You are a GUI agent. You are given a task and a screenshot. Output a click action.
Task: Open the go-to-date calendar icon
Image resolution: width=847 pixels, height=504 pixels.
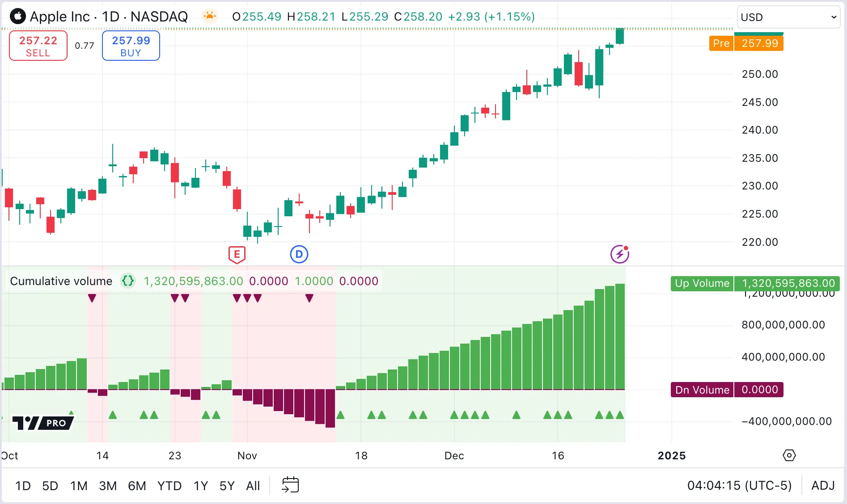290,485
